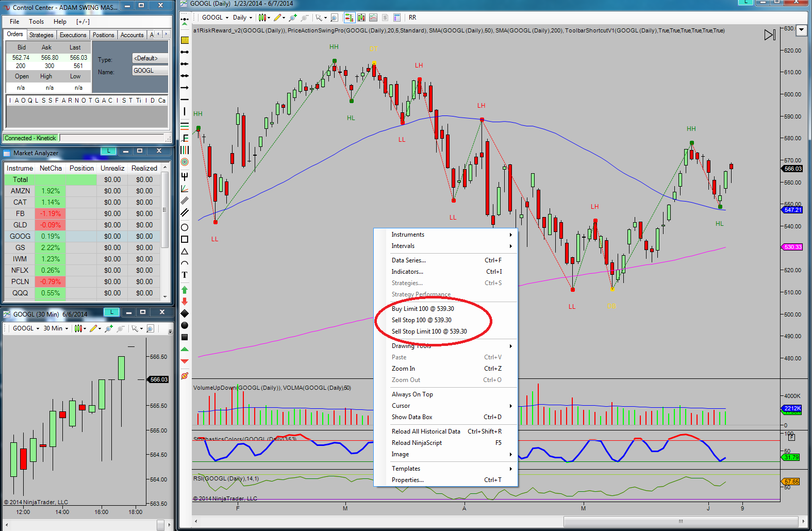Open the File menu in Control Center
The image size is (812, 531).
pos(14,22)
